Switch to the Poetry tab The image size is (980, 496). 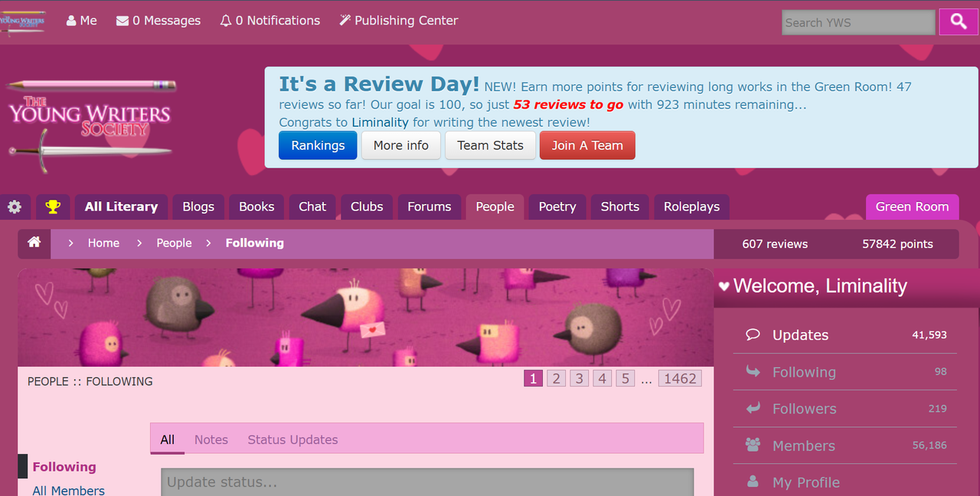557,207
